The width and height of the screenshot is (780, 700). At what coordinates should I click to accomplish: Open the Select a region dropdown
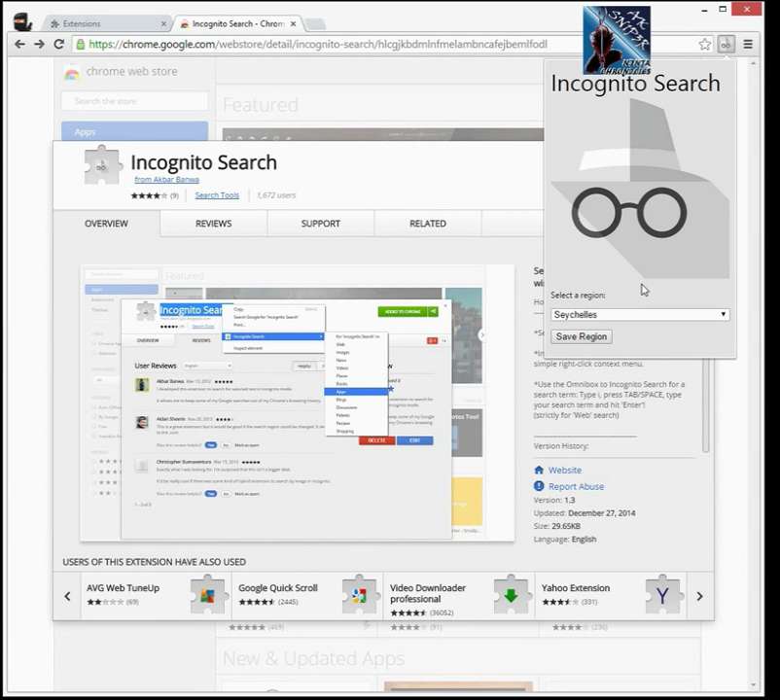click(640, 315)
